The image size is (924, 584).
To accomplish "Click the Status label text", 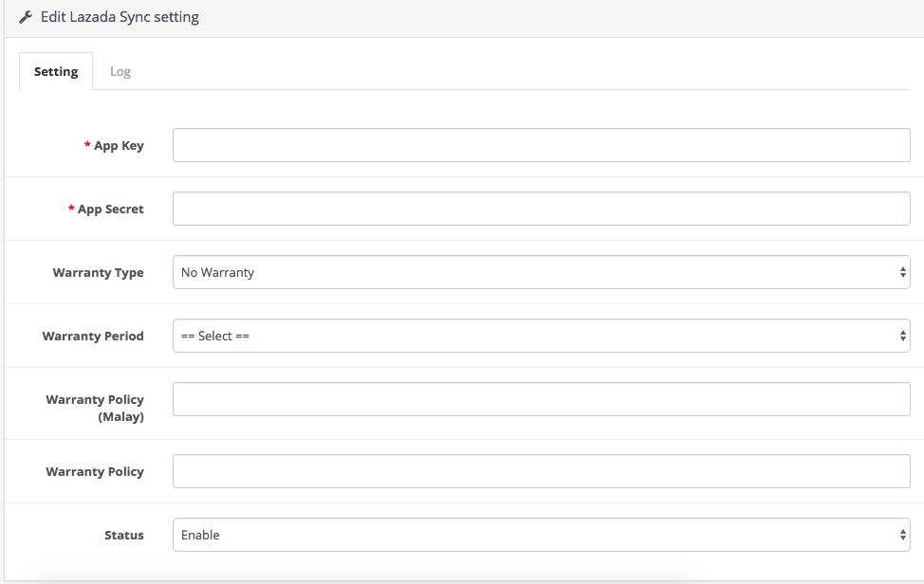I will pyautogui.click(x=123, y=536).
